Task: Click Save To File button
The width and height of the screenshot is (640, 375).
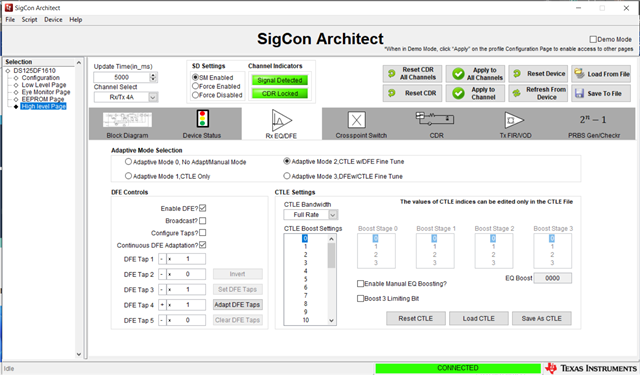Action: [601, 93]
